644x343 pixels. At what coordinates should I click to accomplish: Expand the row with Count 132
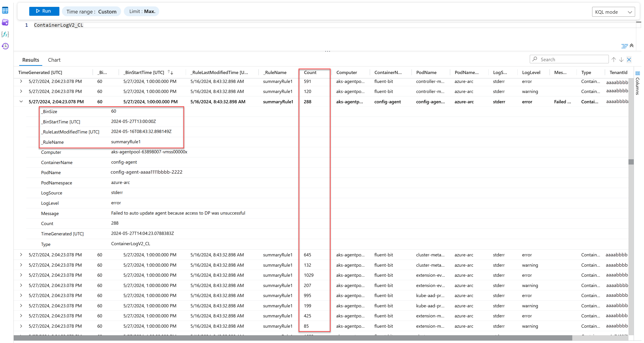click(x=21, y=265)
